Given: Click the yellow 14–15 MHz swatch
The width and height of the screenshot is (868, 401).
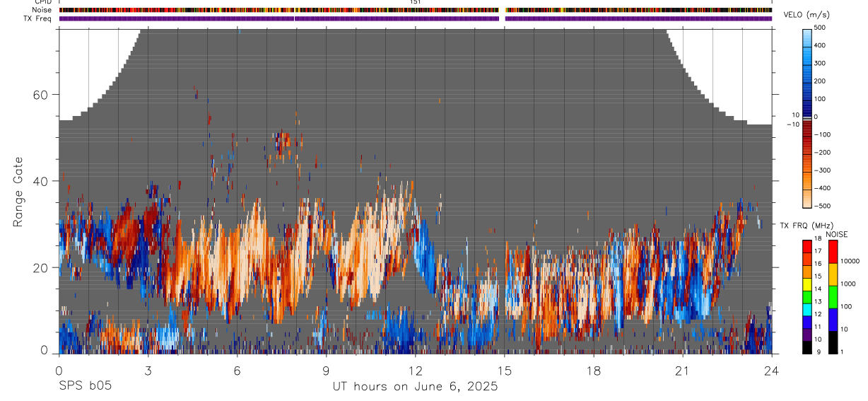Looking at the screenshot, I should 807,284.
